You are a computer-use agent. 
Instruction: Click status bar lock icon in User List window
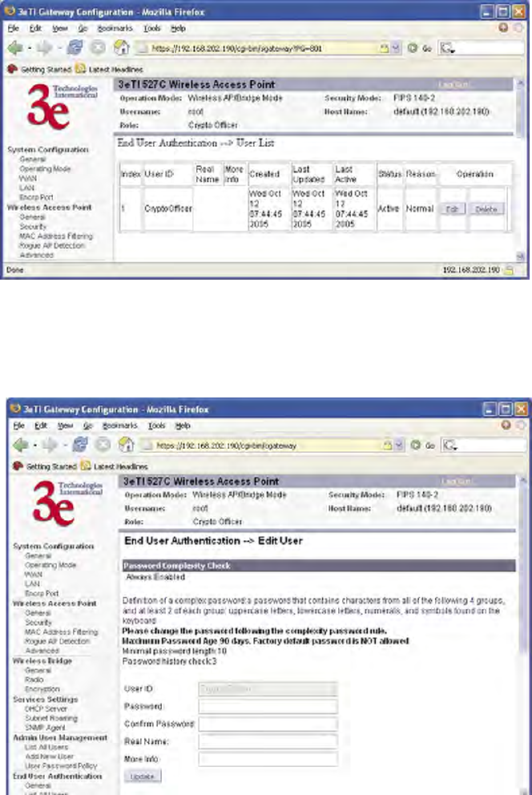510,270
